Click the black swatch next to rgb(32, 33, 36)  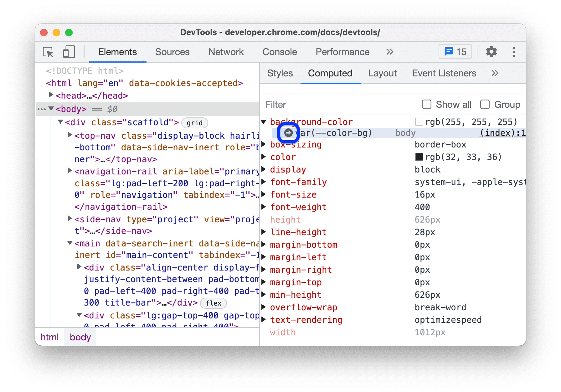419,157
